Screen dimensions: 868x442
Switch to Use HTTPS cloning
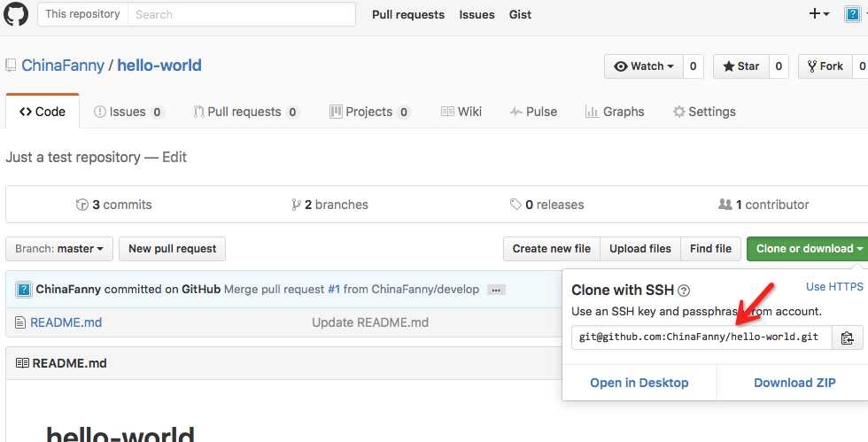(x=834, y=287)
